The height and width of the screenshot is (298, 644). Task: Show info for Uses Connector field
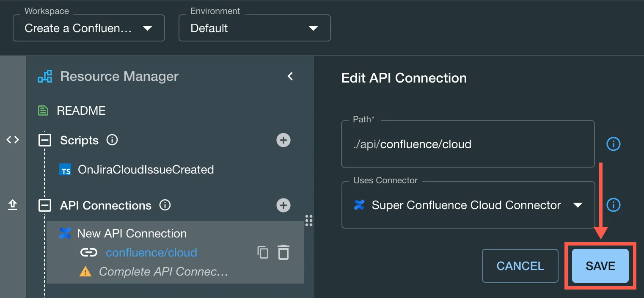614,205
